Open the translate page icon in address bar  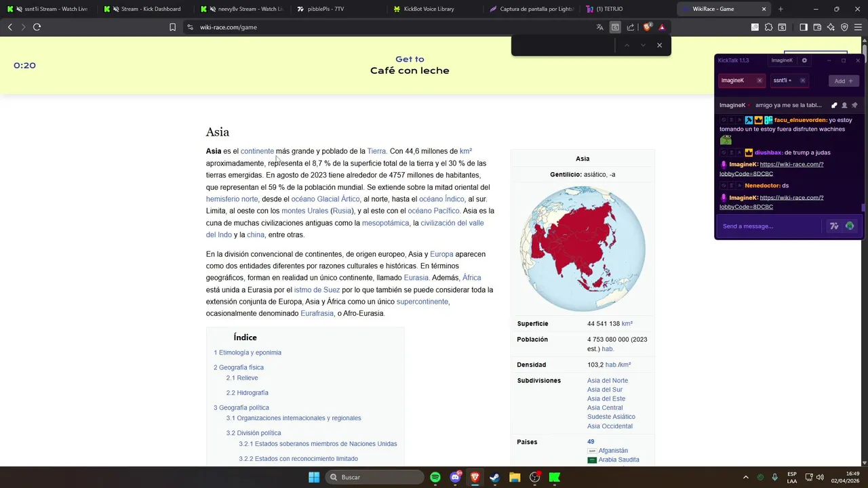coord(599,27)
